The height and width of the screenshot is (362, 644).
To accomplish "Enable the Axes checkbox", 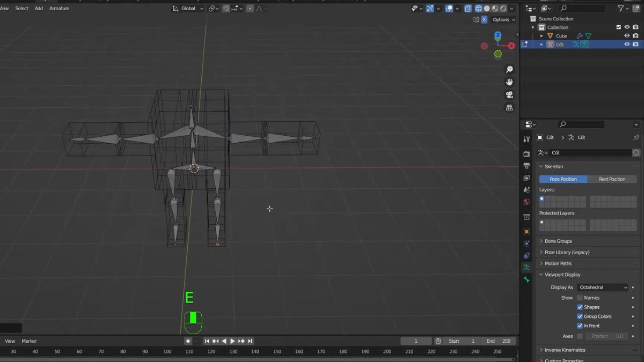I will 580,336.
